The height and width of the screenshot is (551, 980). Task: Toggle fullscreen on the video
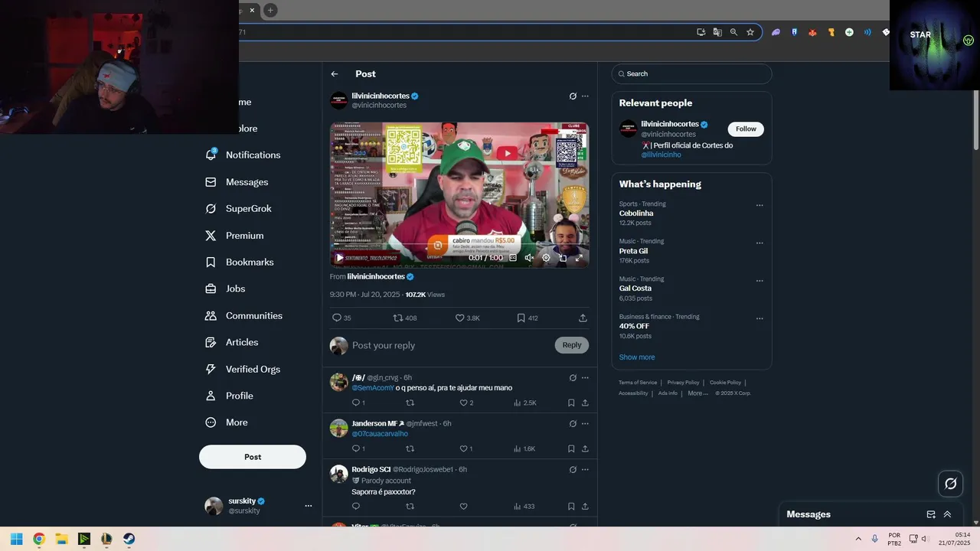tap(579, 258)
